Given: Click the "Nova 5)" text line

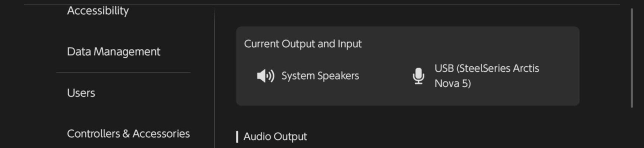Looking at the screenshot, I should (453, 83).
